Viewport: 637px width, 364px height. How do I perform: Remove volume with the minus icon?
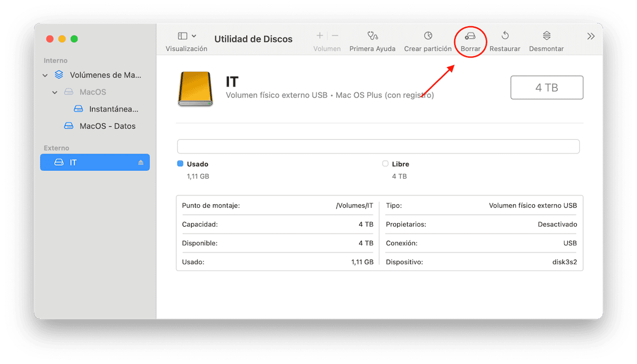[335, 36]
